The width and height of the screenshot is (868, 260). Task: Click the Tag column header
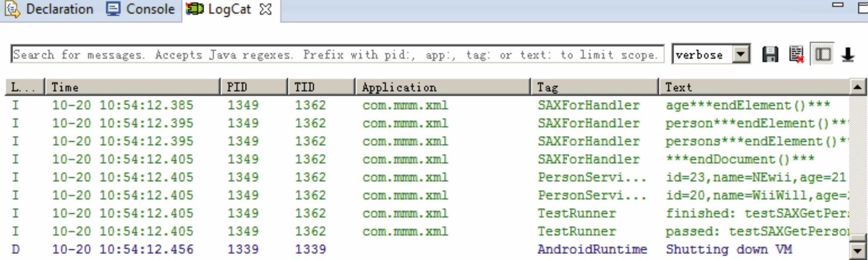[594, 87]
